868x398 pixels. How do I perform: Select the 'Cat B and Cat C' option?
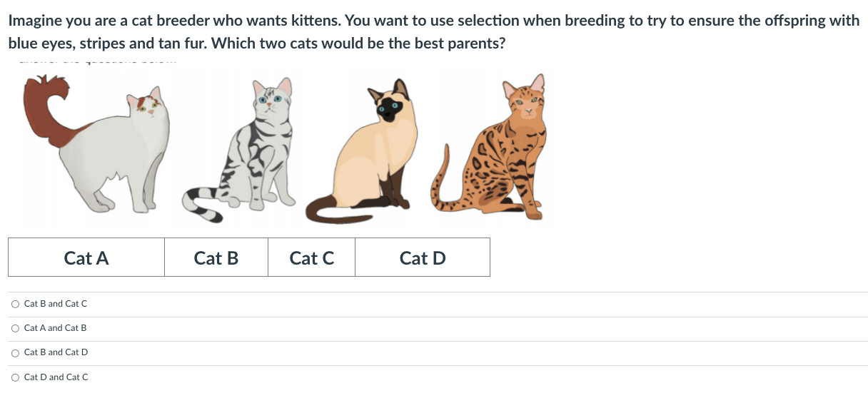[16, 304]
